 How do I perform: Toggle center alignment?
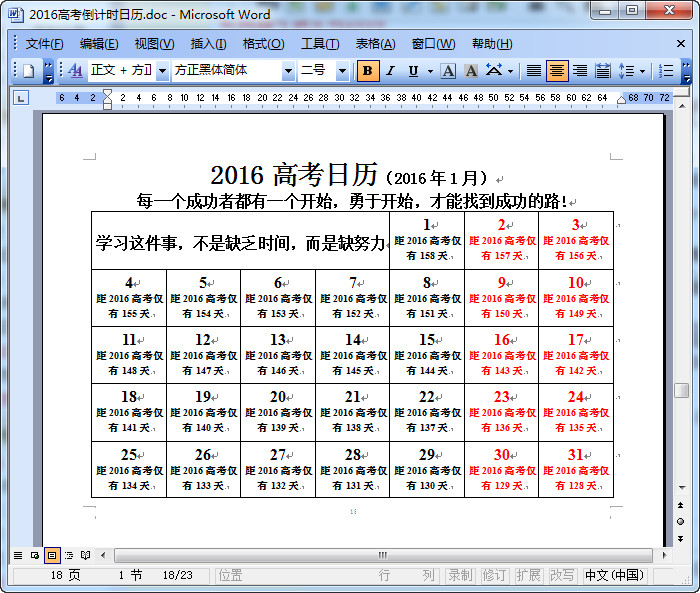coord(557,71)
